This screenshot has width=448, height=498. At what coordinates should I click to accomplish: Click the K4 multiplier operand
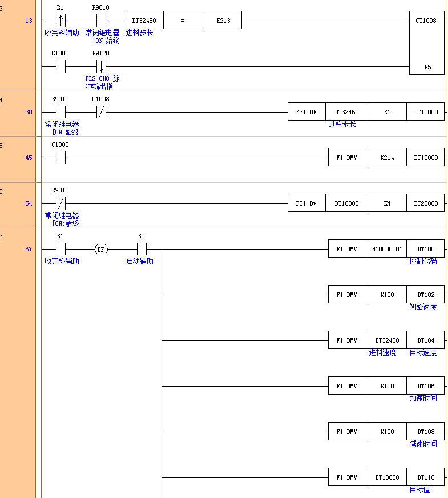pos(386,203)
